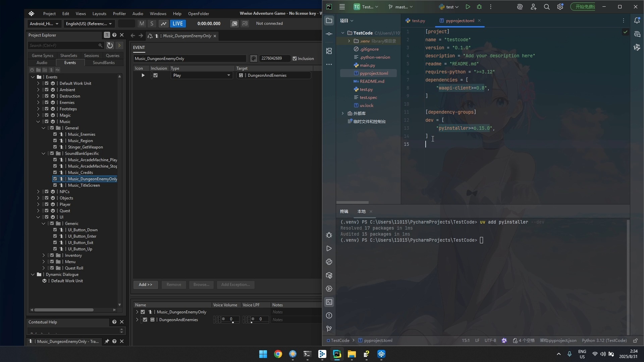The width and height of the screenshot is (644, 362).
Task: Open PyCharm git branch dropdown
Action: click(x=401, y=7)
